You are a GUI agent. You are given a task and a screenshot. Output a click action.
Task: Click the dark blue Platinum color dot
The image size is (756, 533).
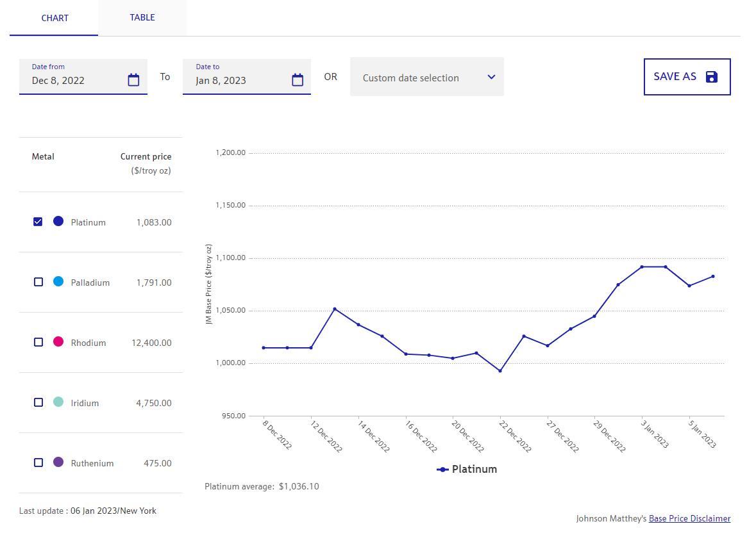click(x=58, y=221)
